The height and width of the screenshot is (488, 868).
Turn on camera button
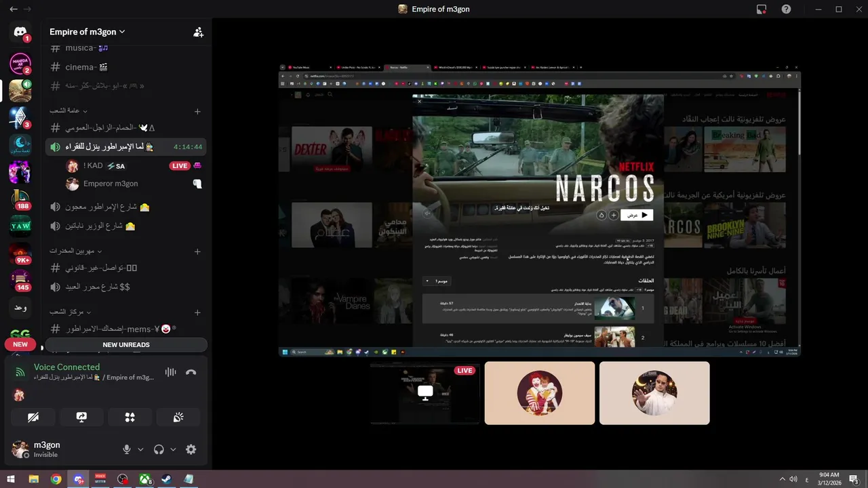pos(33,418)
